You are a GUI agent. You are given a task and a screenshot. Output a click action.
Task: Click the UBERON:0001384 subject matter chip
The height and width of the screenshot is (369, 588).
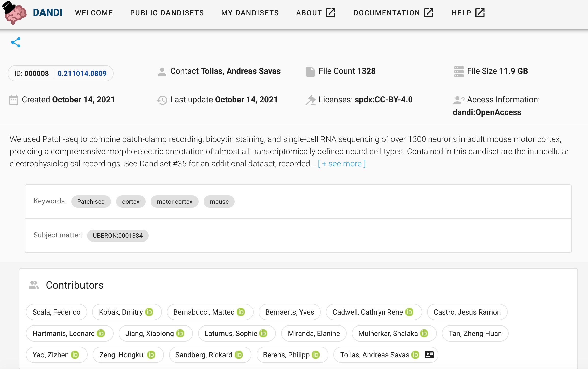118,236
